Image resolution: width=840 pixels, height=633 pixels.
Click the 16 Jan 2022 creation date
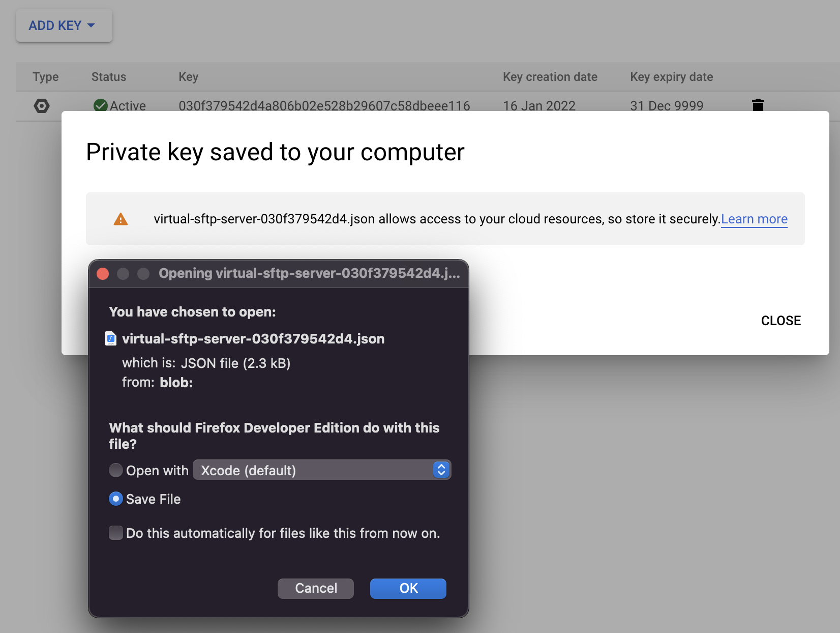click(539, 105)
